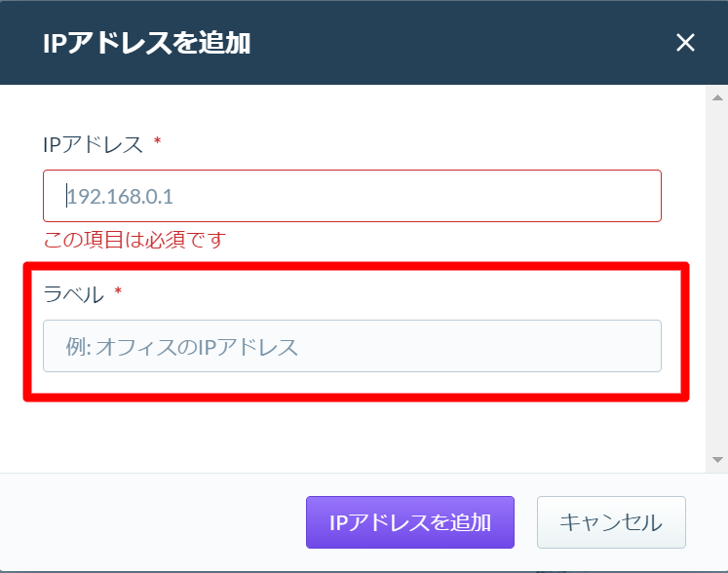Click blank footer area left of the purple button

tap(153, 522)
